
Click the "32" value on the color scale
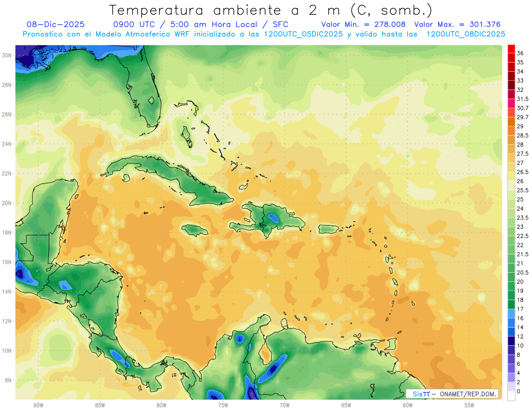(x=520, y=90)
